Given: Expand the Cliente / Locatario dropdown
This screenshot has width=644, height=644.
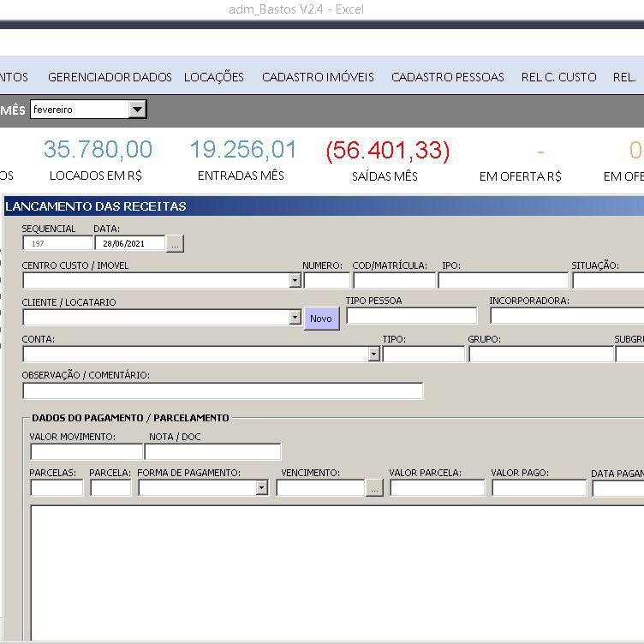Looking at the screenshot, I should pos(295,318).
